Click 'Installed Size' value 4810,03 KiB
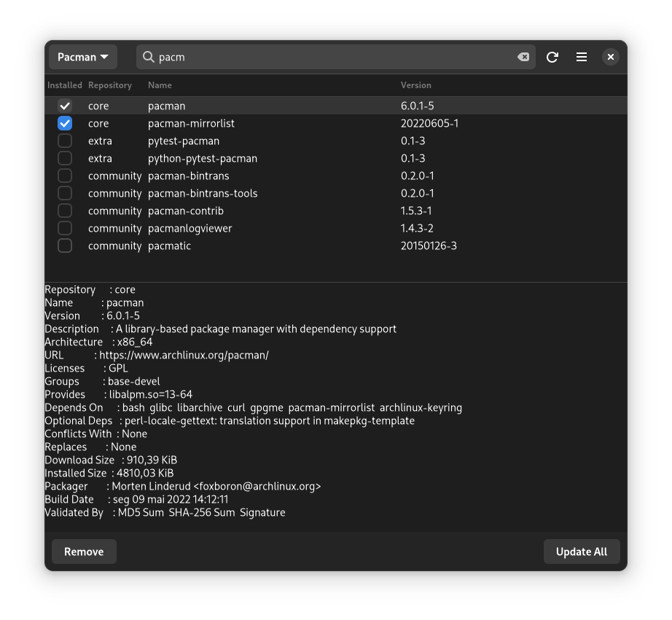The width and height of the screenshot is (672, 620). [x=145, y=473]
